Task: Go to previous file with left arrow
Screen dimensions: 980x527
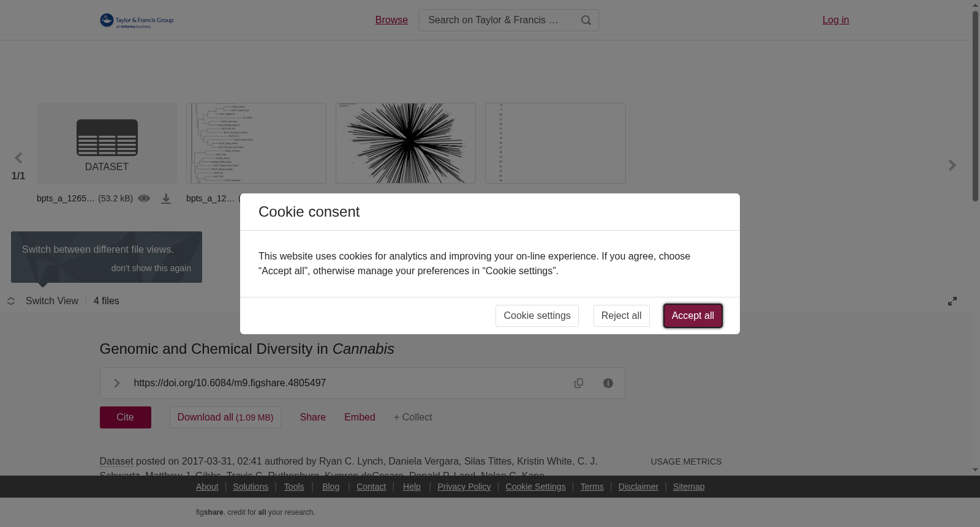Action: point(18,159)
